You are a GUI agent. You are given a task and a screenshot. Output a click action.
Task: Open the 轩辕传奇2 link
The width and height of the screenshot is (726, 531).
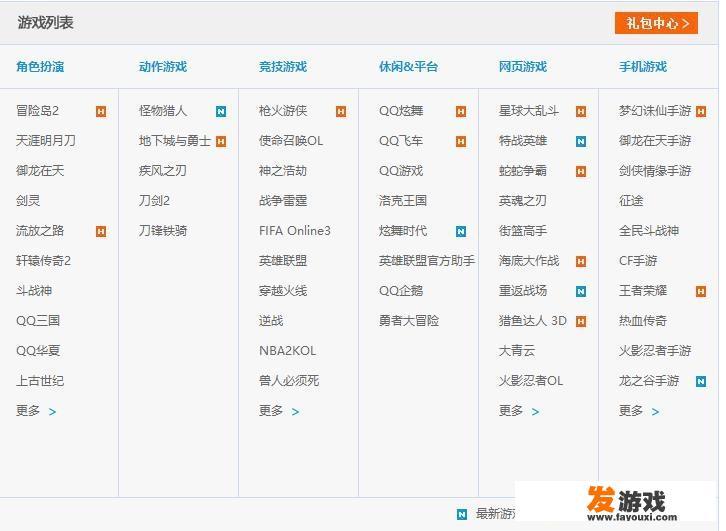pos(43,261)
